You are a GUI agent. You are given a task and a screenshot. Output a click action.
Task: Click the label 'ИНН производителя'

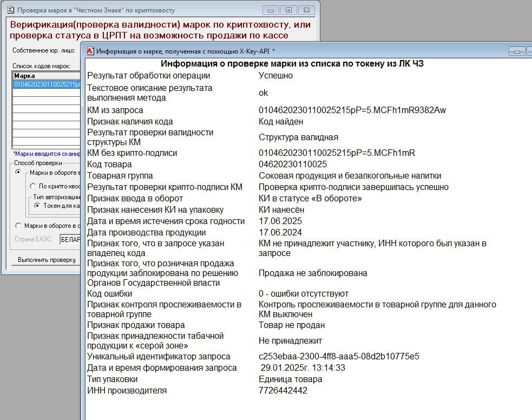[x=127, y=390]
